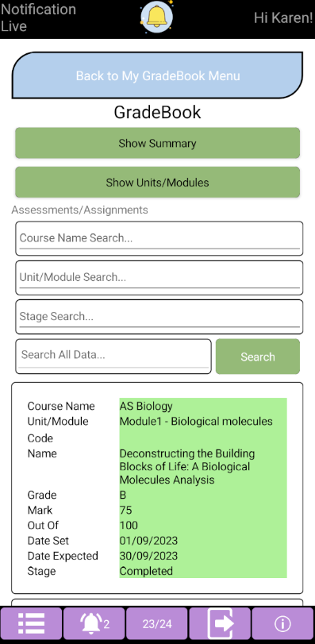Image resolution: width=315 pixels, height=644 pixels.
Task: Click the Show Summary button
Action: coord(157,143)
